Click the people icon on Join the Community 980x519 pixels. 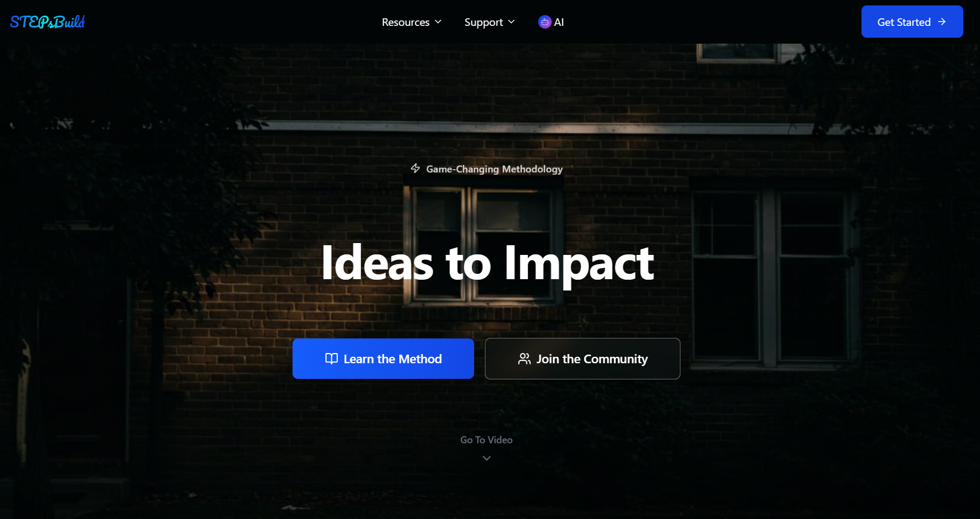(524, 359)
